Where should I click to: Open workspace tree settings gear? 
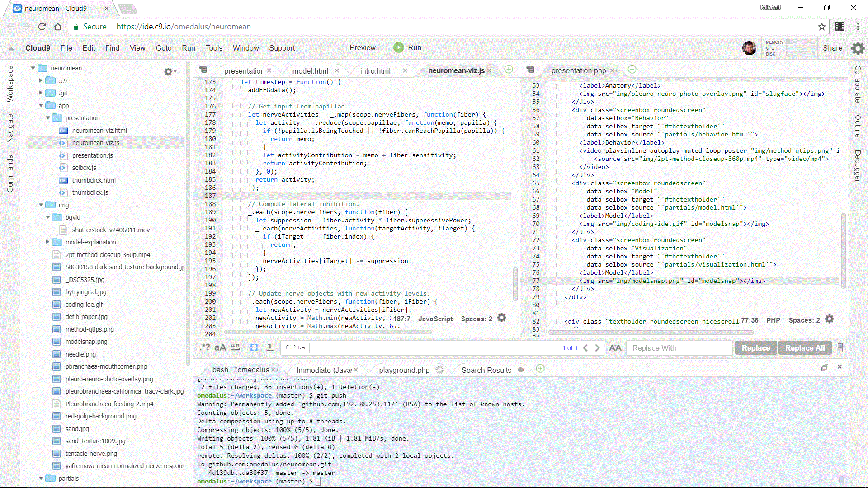tap(169, 71)
